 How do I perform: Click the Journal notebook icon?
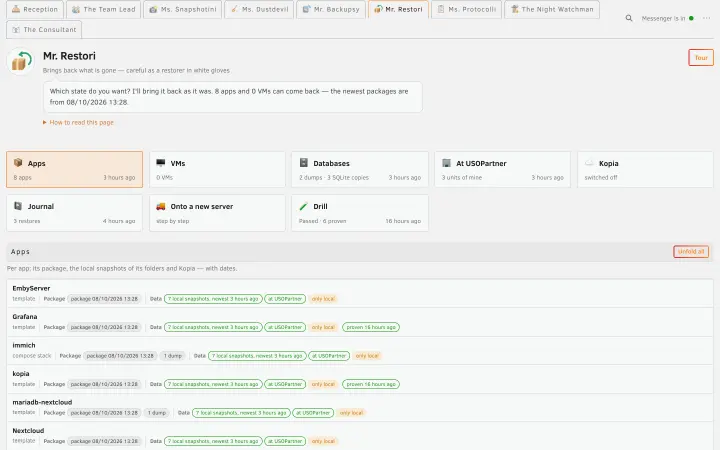(18, 206)
